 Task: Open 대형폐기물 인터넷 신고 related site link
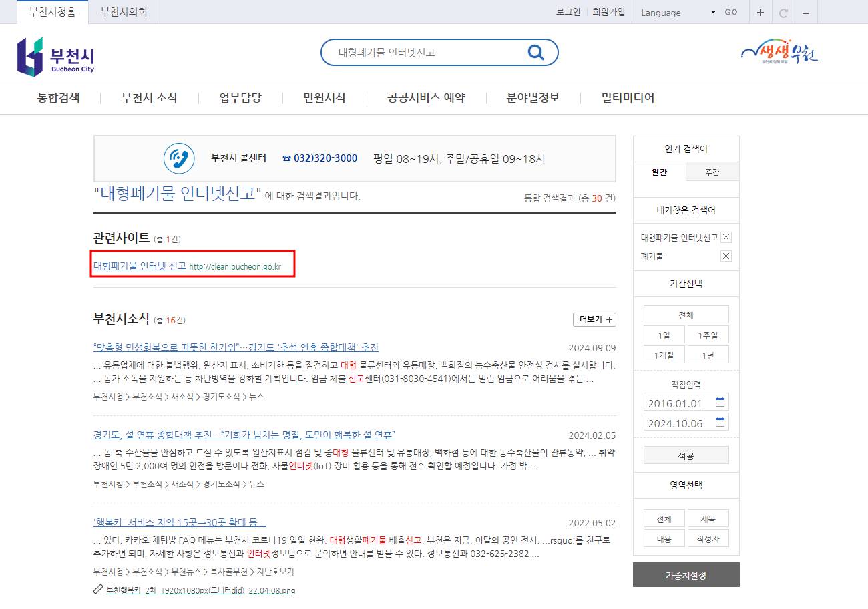[x=140, y=266]
